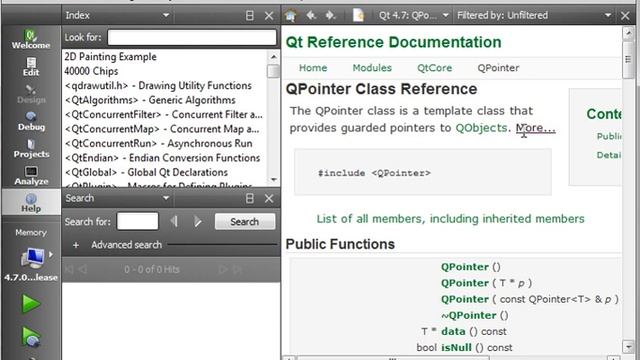
Task: Select 40000 Chips index entry
Action: [x=91, y=71]
